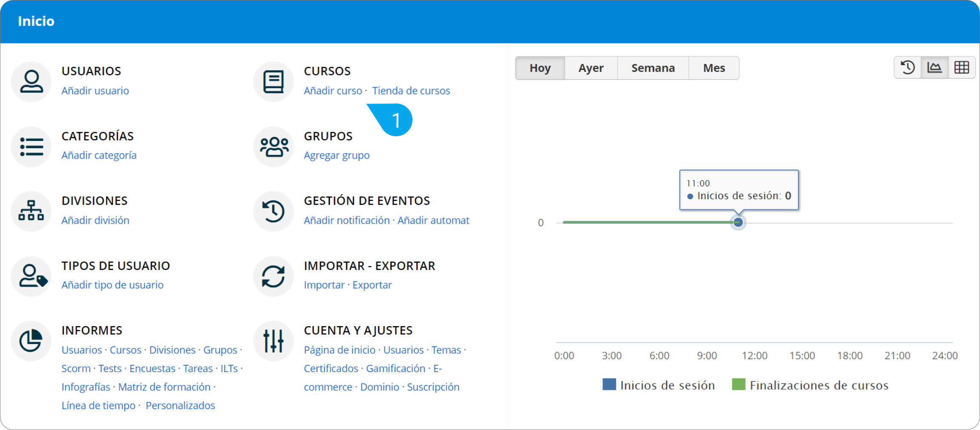Toggle Inicios de sesión legend swatch
Screen dimensions: 980x430
609,384
